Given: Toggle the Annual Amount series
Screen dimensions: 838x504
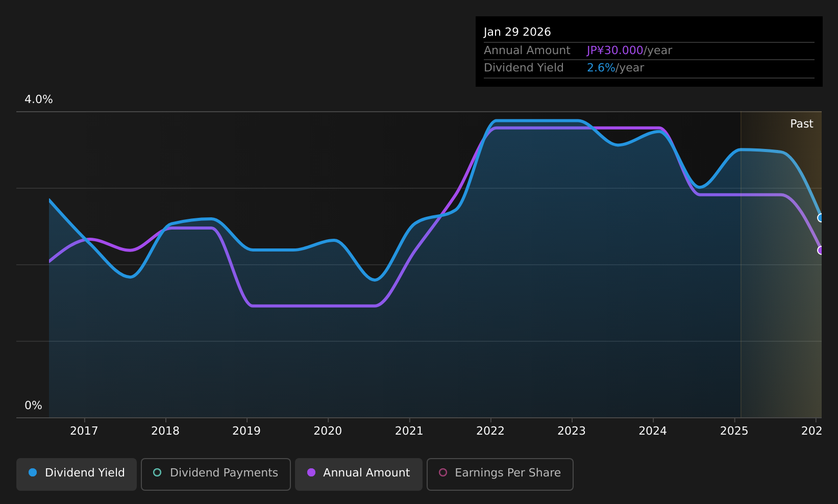Looking at the screenshot, I should pos(359,474).
